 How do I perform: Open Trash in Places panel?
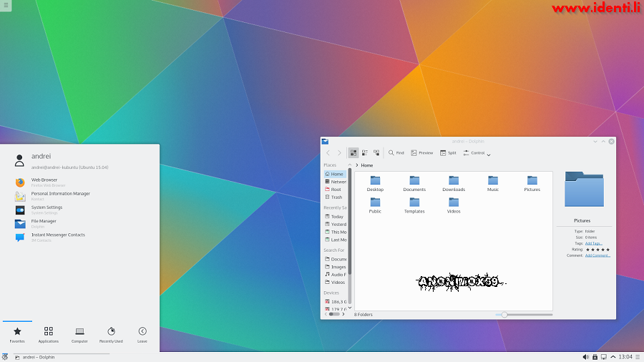tap(335, 197)
